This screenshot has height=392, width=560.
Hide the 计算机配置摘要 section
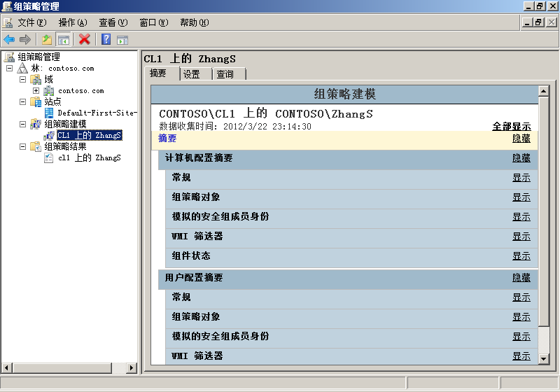521,157
